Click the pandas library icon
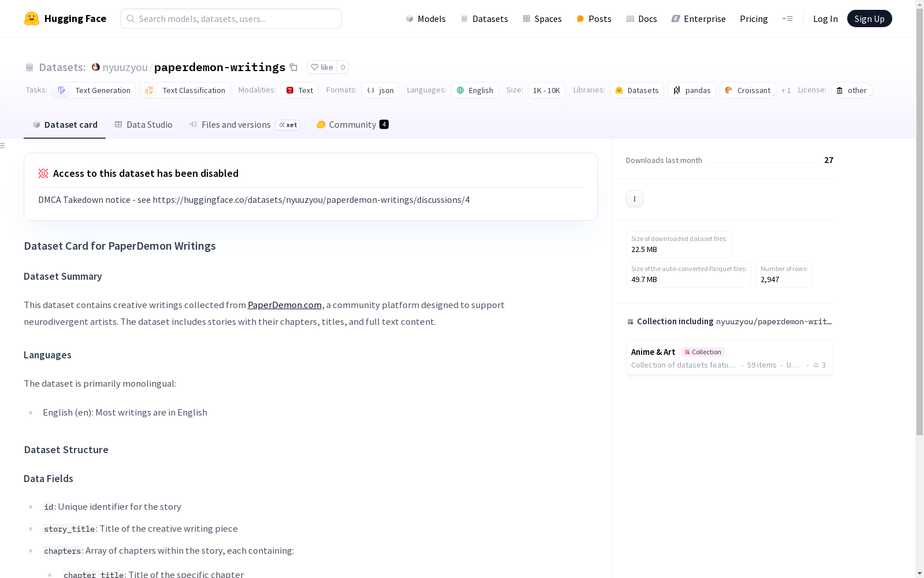 [x=677, y=90]
